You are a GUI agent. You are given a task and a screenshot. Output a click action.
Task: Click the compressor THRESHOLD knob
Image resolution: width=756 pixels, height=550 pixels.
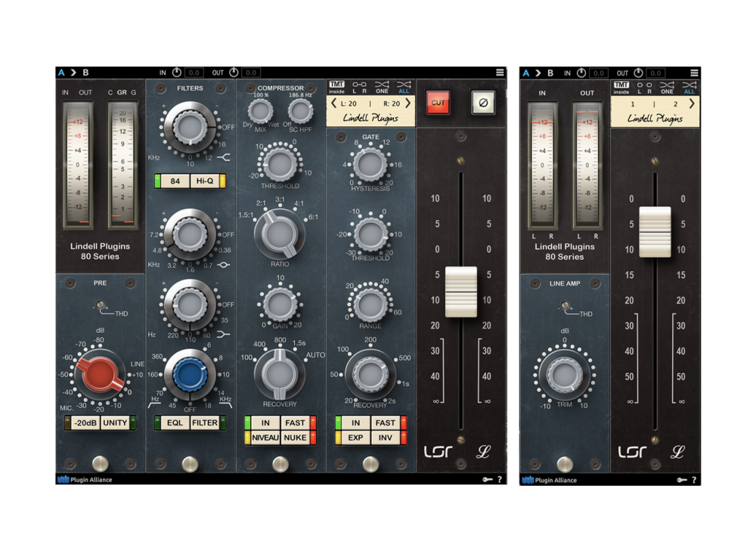point(280,164)
